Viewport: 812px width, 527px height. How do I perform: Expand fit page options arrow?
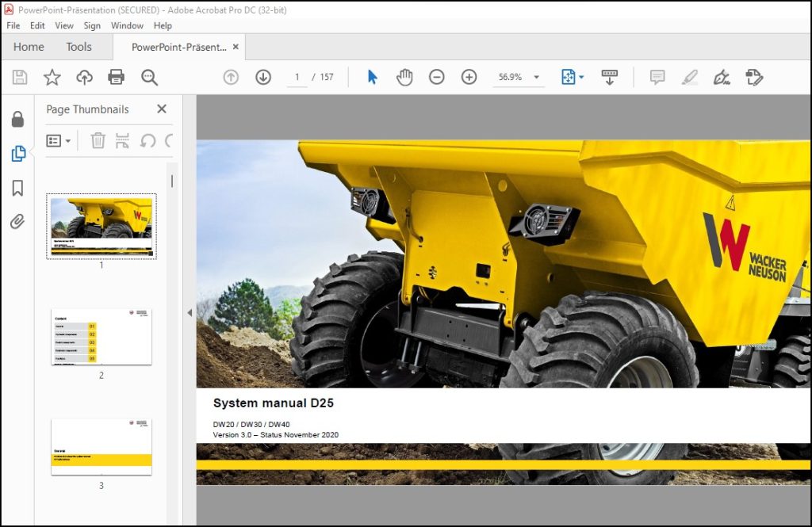(x=581, y=77)
